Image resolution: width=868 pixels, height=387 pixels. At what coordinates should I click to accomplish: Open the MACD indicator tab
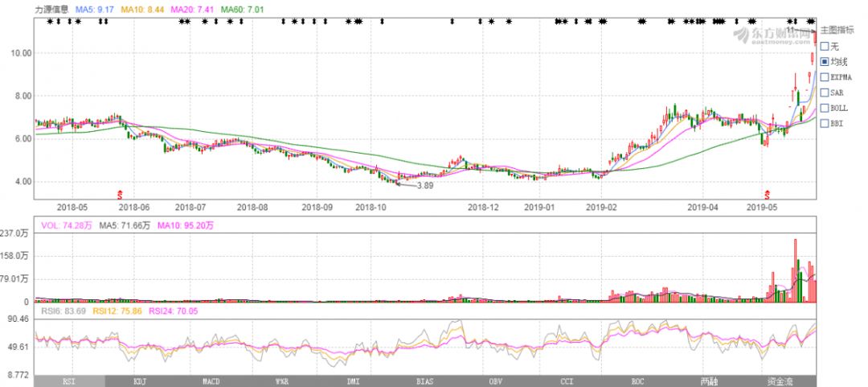211,381
